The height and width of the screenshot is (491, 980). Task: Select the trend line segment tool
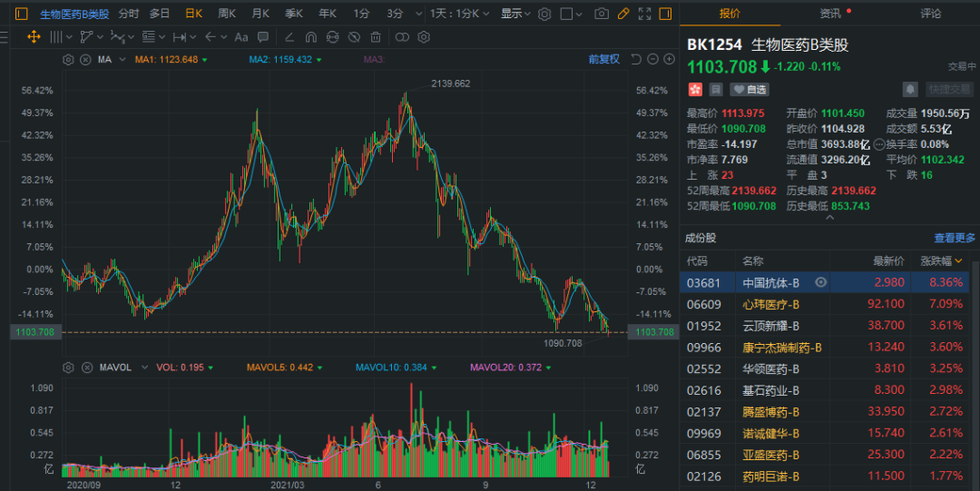[86, 37]
